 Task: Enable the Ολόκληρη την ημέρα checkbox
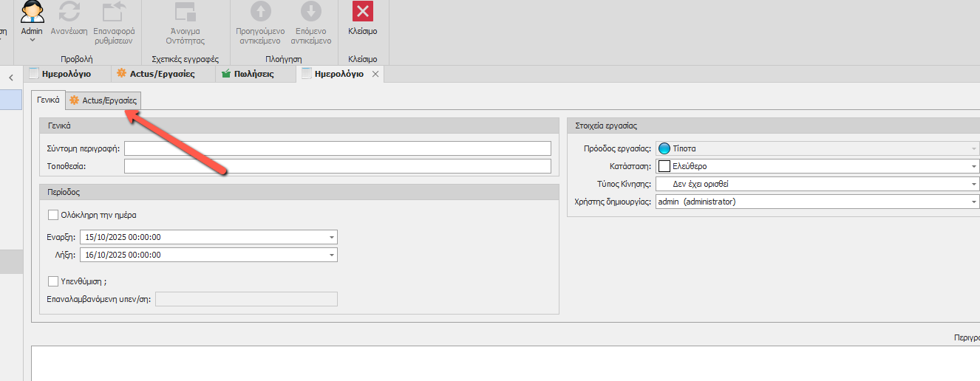click(53, 216)
